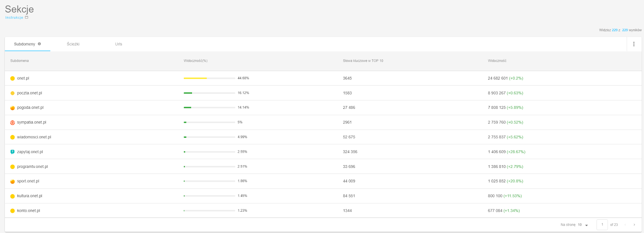Open the Na stronę rows-per-page dropdown
The image size is (644, 233).
[x=583, y=225]
